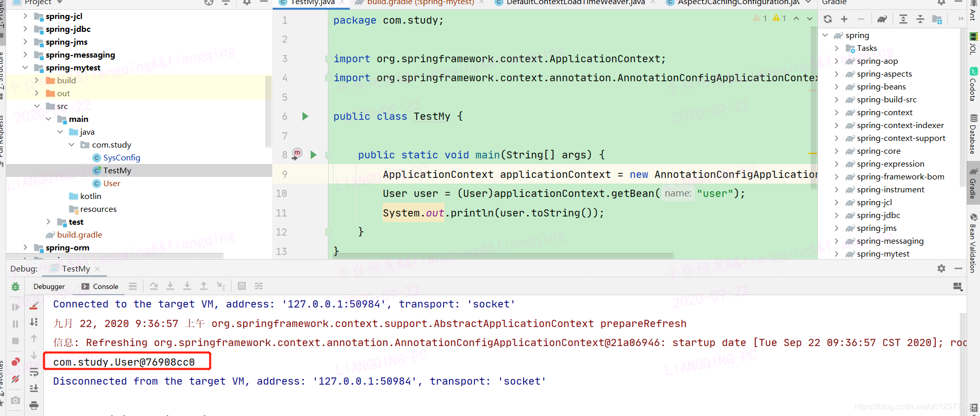This screenshot has height=416, width=980.
Task: Clear console with red eraser icon
Action: click(x=34, y=306)
